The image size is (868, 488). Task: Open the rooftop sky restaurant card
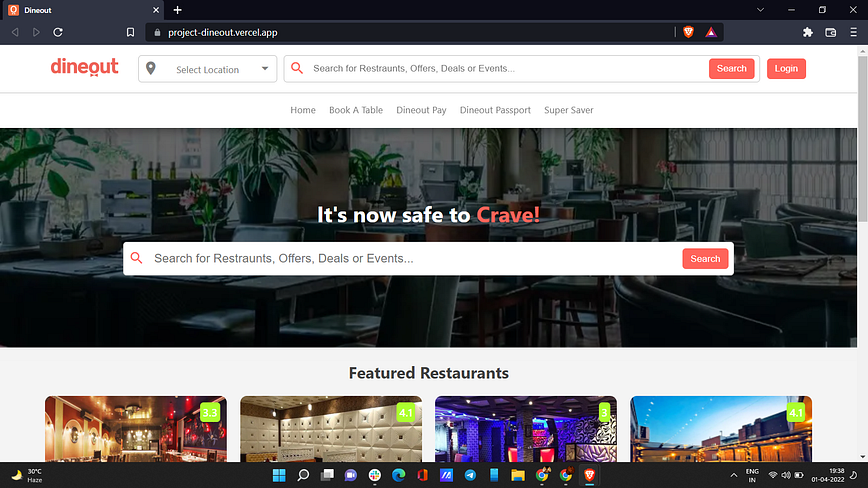721,429
